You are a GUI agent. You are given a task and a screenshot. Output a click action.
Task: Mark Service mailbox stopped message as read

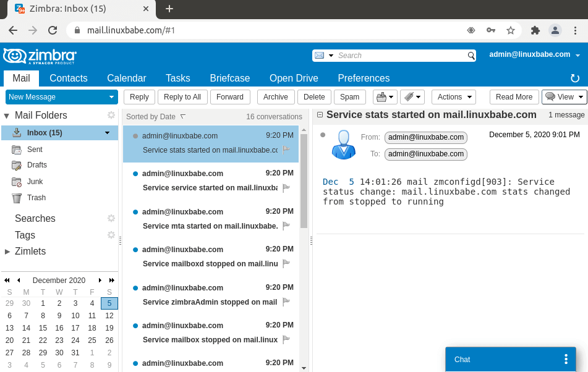click(x=135, y=326)
